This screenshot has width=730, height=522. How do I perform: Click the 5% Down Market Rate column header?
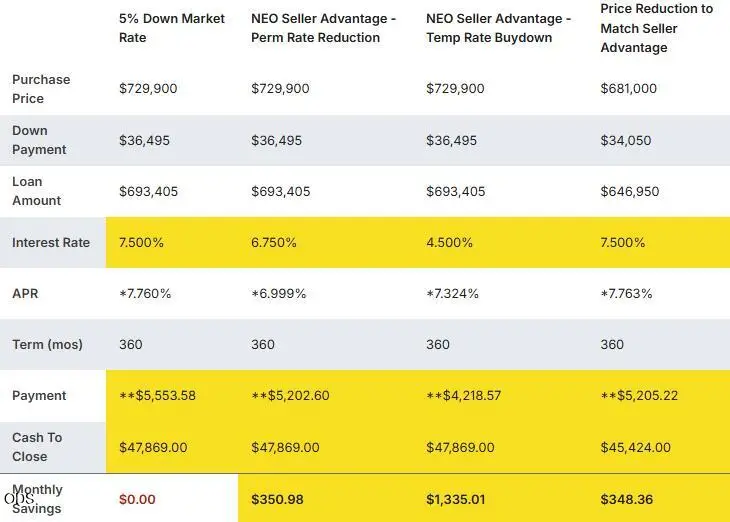172,28
